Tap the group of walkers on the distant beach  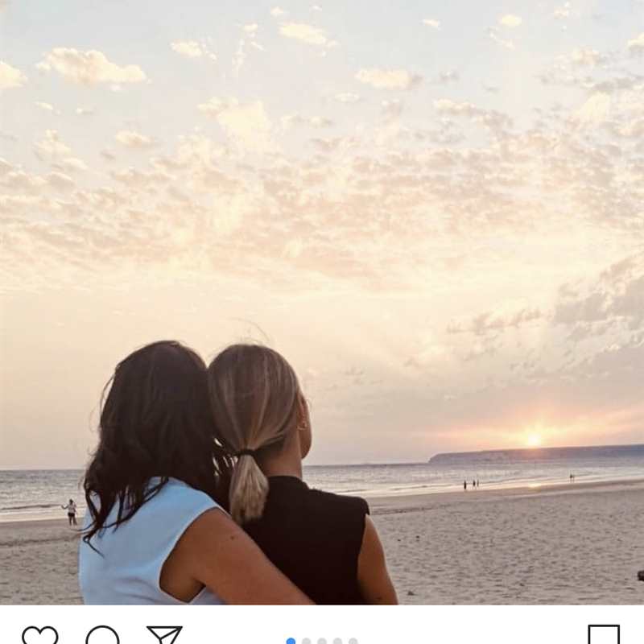[472, 485]
